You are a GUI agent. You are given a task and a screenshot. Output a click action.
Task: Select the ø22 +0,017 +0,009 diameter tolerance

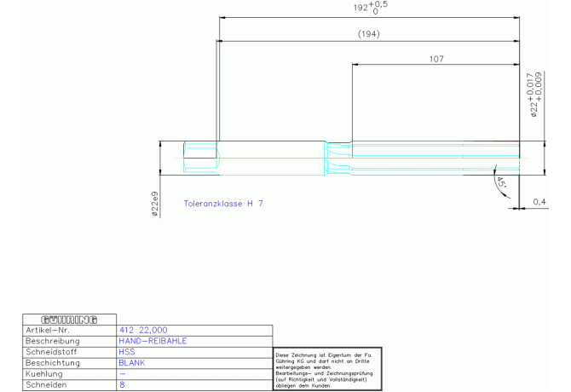tap(534, 95)
